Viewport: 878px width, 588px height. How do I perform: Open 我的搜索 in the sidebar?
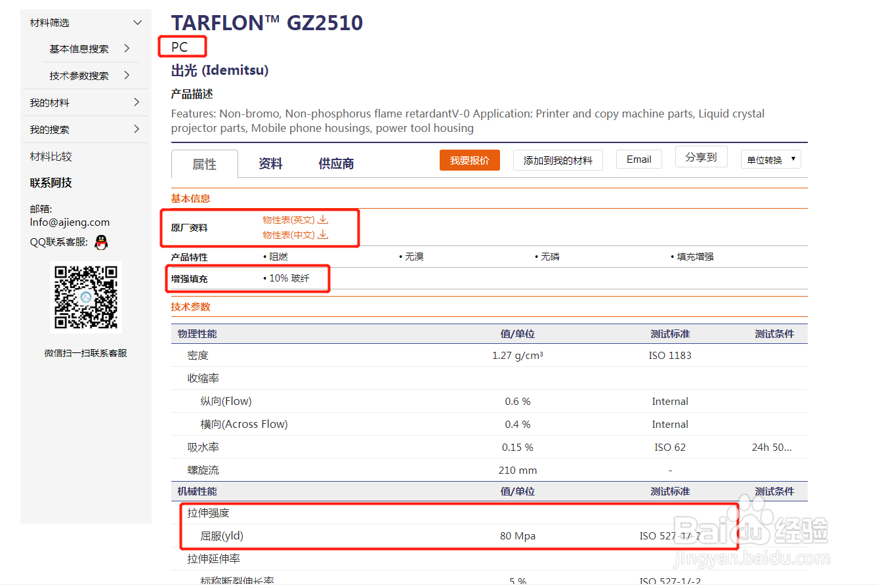[49, 130]
